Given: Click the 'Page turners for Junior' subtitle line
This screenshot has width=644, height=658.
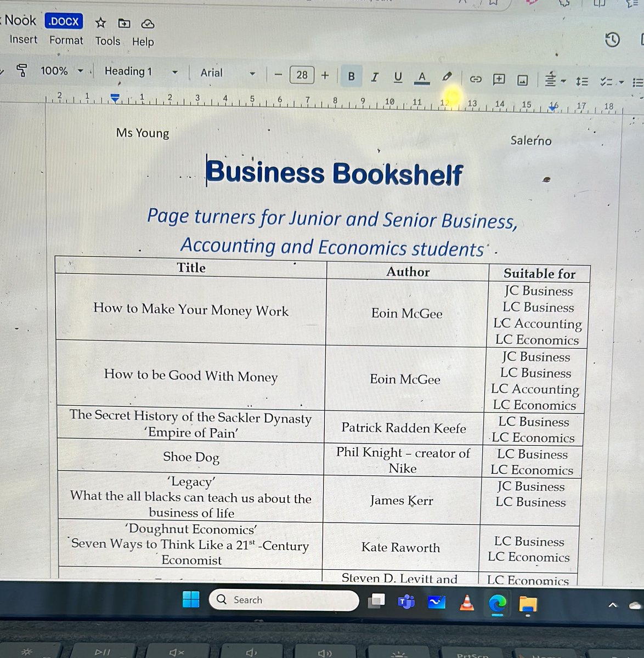Looking at the screenshot, I should pos(332,219).
